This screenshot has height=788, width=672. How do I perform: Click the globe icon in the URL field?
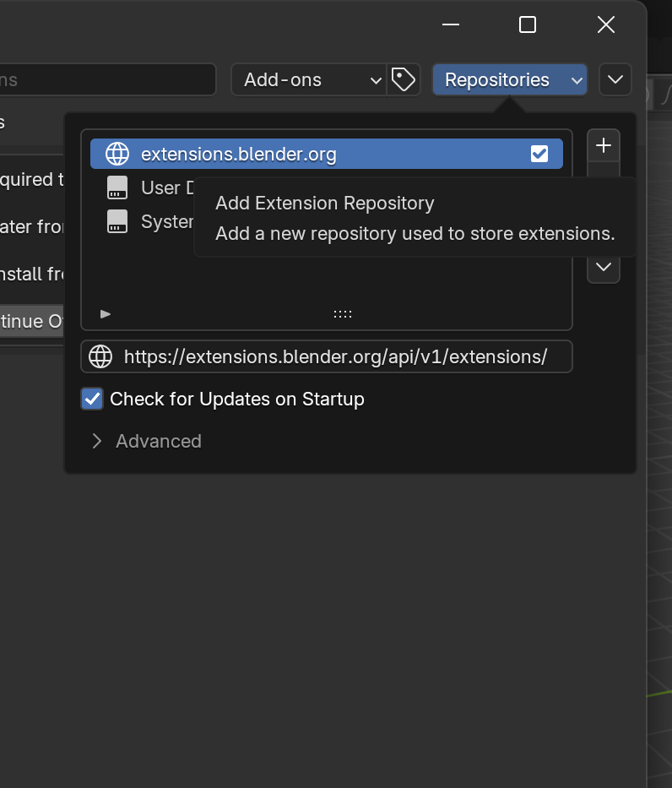click(100, 356)
